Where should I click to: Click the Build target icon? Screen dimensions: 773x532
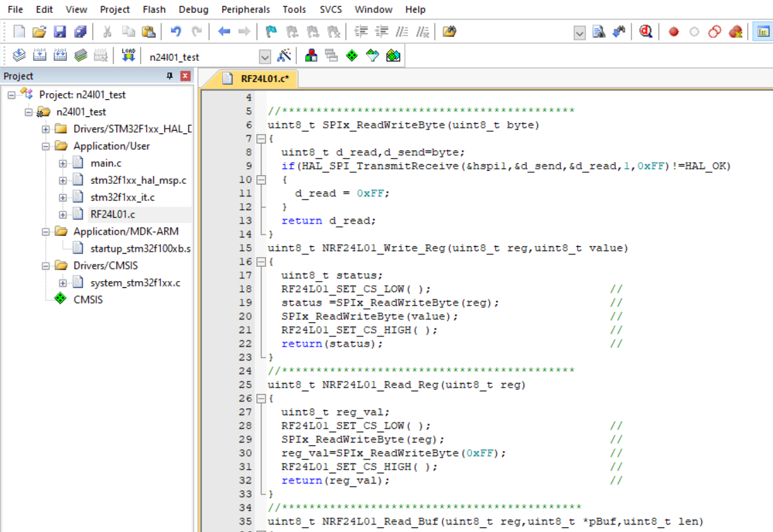(40, 56)
